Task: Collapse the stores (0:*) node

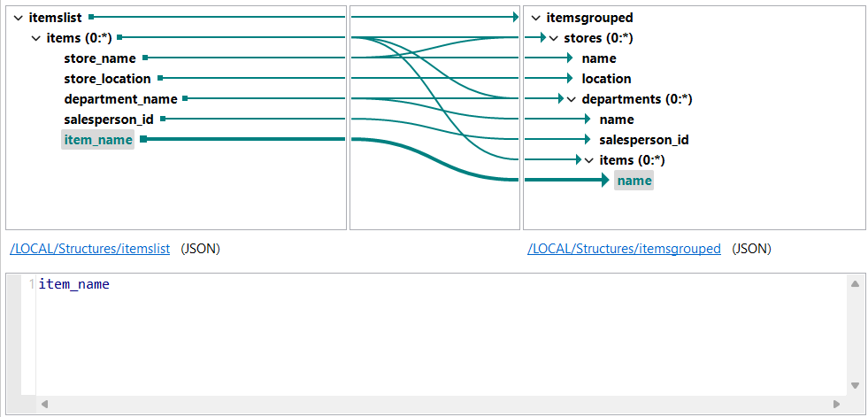Action: click(554, 38)
